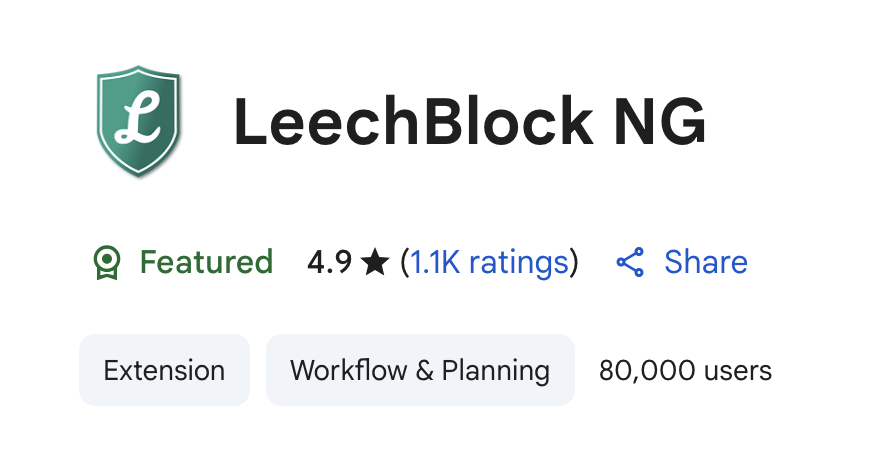
Task: Open the Workflow & Planning category chip
Action: (420, 371)
